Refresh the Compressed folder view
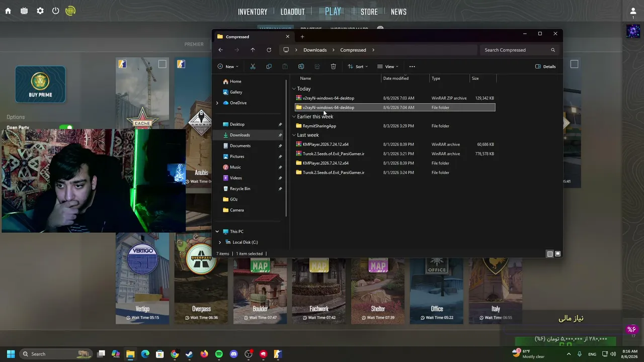 (269, 50)
